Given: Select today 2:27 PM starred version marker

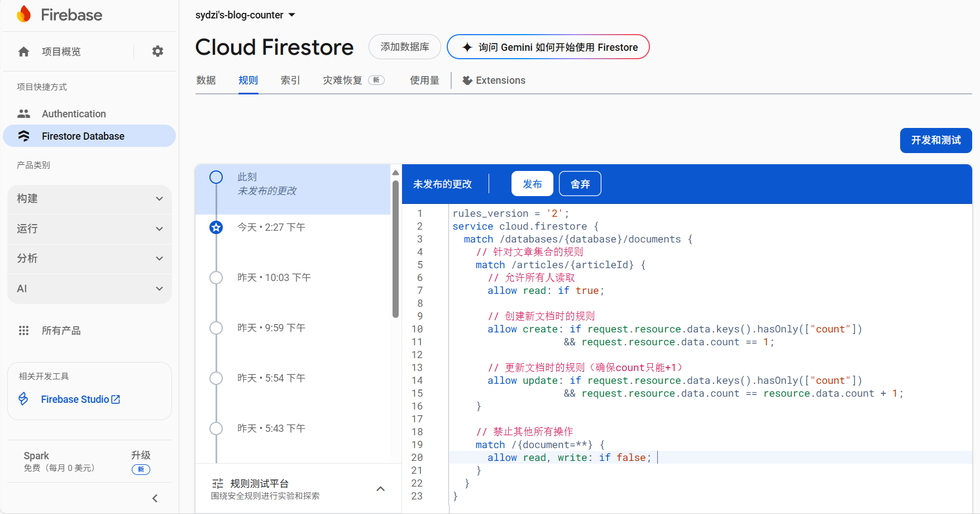Looking at the screenshot, I should click(x=216, y=227).
